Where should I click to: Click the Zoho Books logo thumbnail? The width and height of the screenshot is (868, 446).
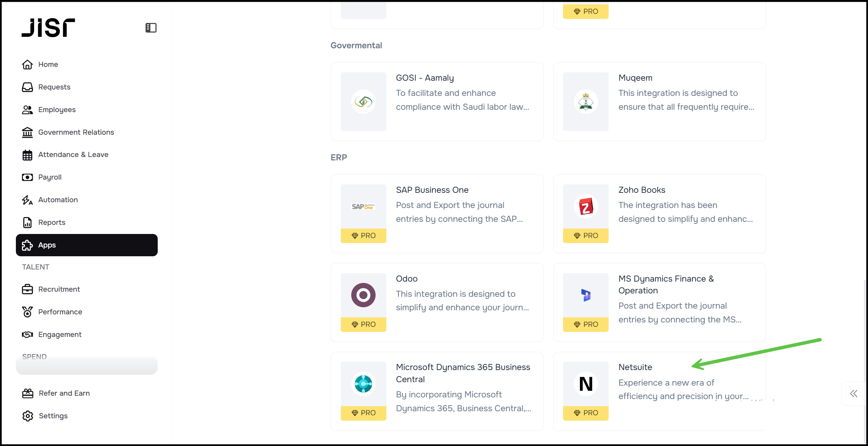pos(586,207)
